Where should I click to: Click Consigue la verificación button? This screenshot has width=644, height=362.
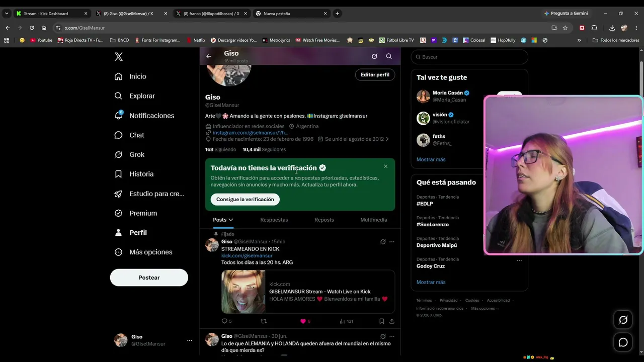pos(245,200)
